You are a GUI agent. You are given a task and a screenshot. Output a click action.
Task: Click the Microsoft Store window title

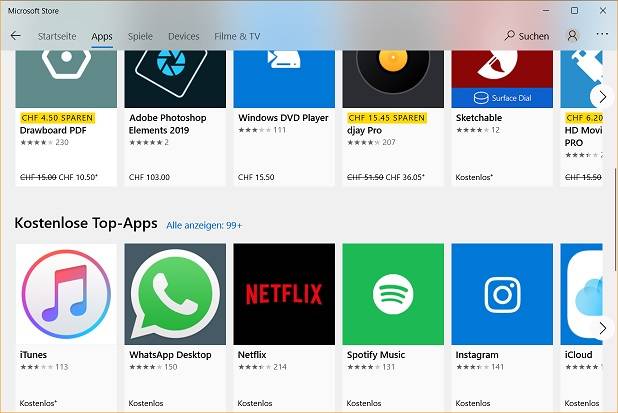click(33, 11)
